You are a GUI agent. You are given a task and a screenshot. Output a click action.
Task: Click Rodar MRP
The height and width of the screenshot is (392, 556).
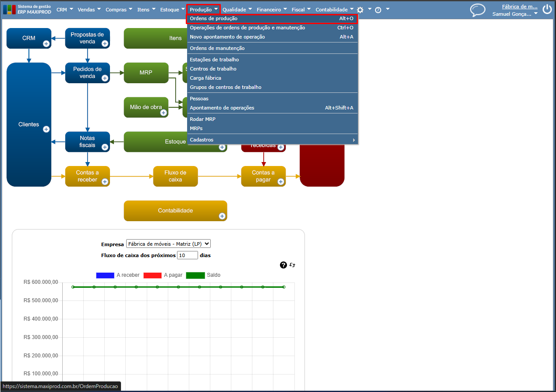(273, 119)
